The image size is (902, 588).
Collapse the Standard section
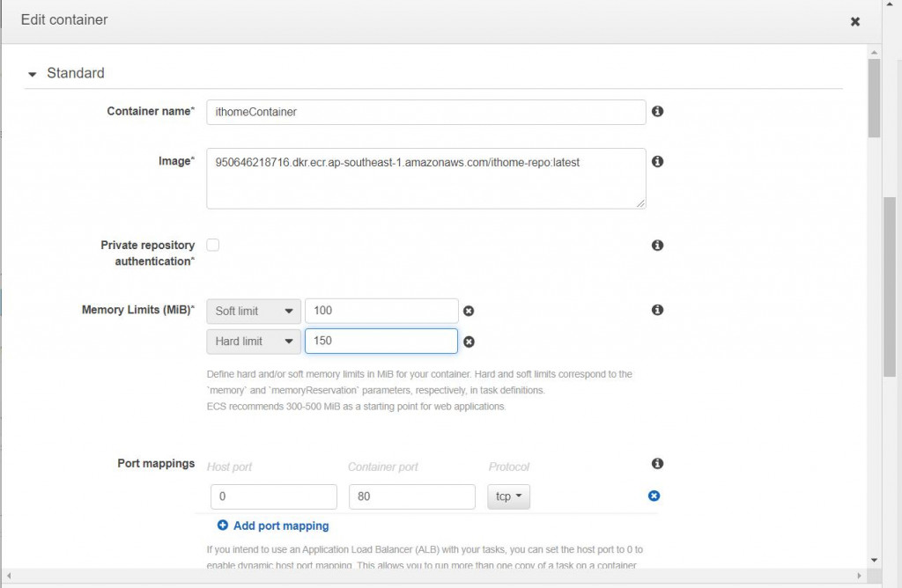click(x=33, y=74)
